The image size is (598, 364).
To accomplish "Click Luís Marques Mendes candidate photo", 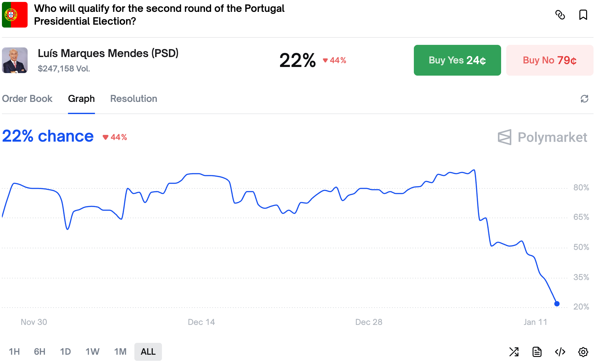I will [15, 60].
